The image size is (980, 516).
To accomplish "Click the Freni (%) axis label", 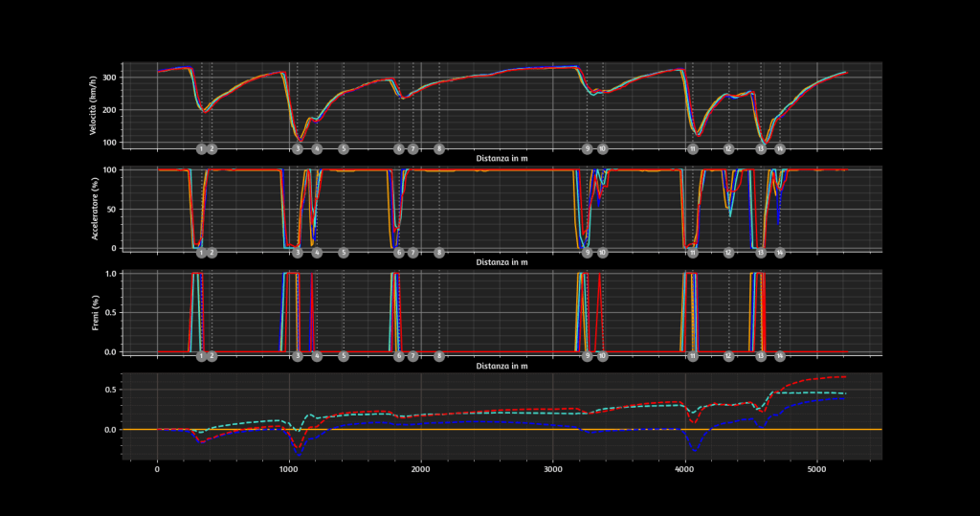I will pos(93,313).
